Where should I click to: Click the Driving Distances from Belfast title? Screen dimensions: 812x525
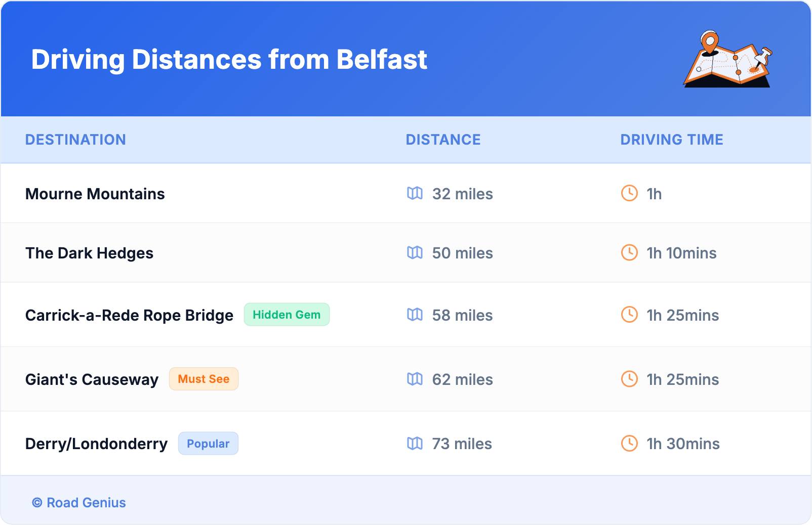click(x=229, y=60)
